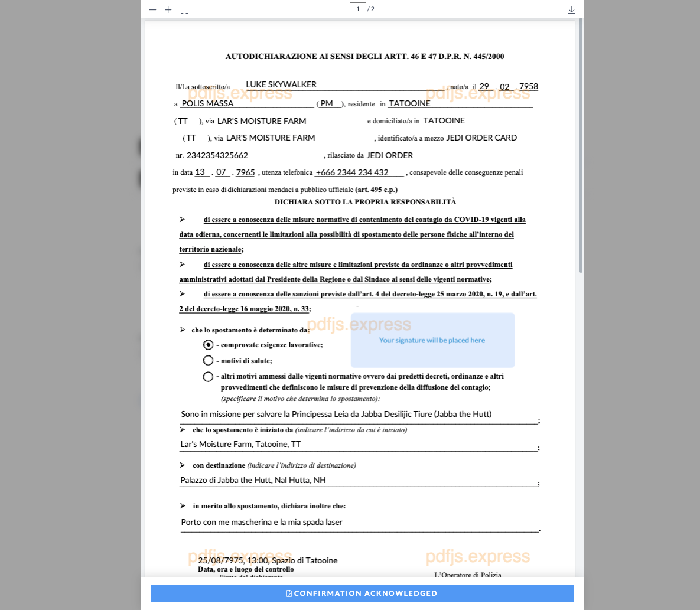Edit the current page number box
700x610 pixels.
click(x=357, y=9)
